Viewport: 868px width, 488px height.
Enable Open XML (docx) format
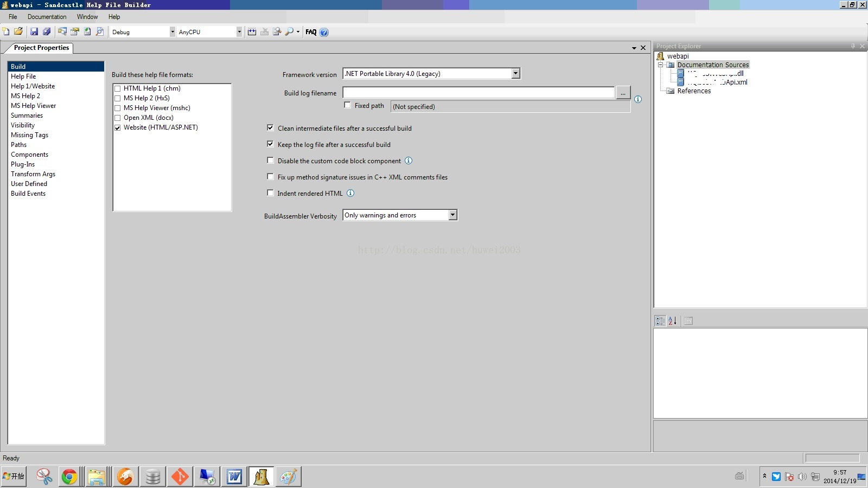117,118
